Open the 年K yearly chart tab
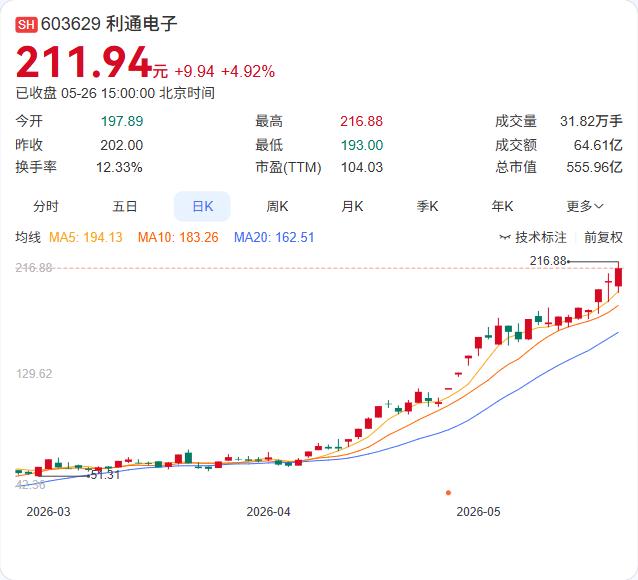Viewport: 638px width, 580px height. (x=502, y=206)
